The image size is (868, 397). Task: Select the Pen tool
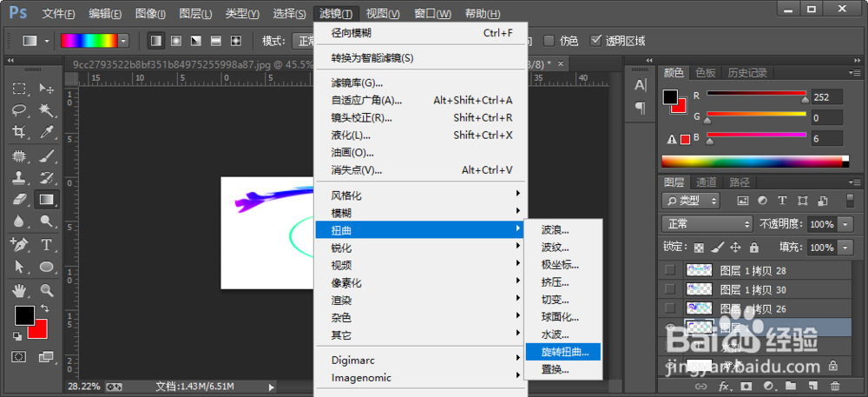[x=19, y=245]
